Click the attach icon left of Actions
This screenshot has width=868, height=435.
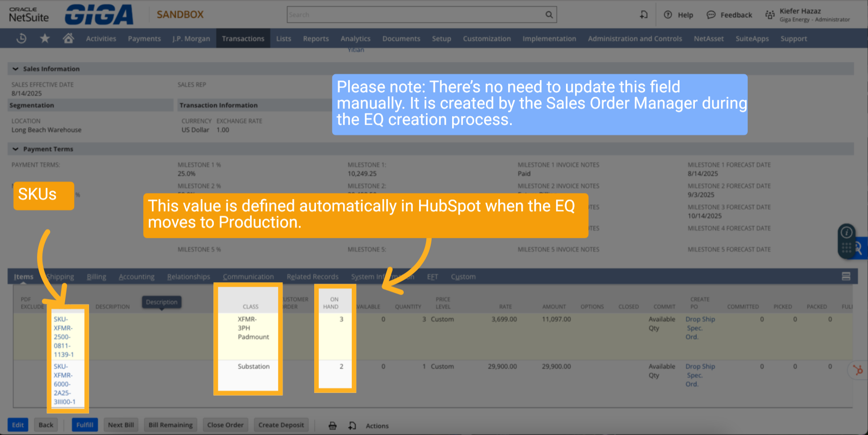coord(352,426)
